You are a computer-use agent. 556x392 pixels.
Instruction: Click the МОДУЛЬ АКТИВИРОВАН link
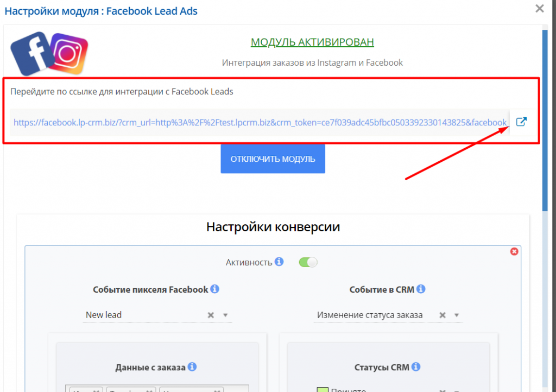(x=312, y=42)
